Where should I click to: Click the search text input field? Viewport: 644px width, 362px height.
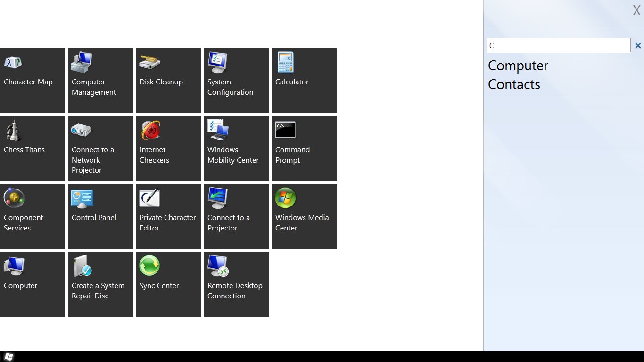pos(558,45)
